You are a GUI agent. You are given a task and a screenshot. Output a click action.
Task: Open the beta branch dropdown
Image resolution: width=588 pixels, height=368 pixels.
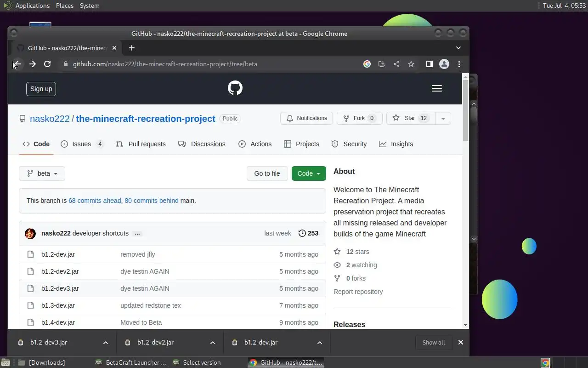[42, 173]
